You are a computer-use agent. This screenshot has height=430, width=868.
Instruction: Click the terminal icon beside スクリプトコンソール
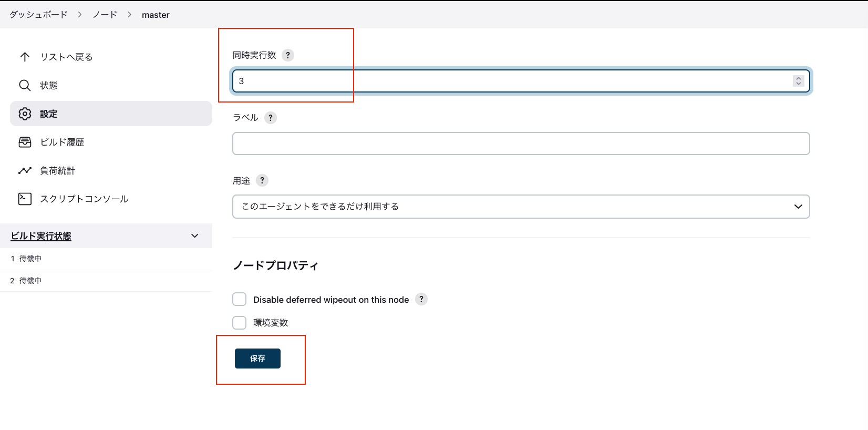[x=25, y=199]
